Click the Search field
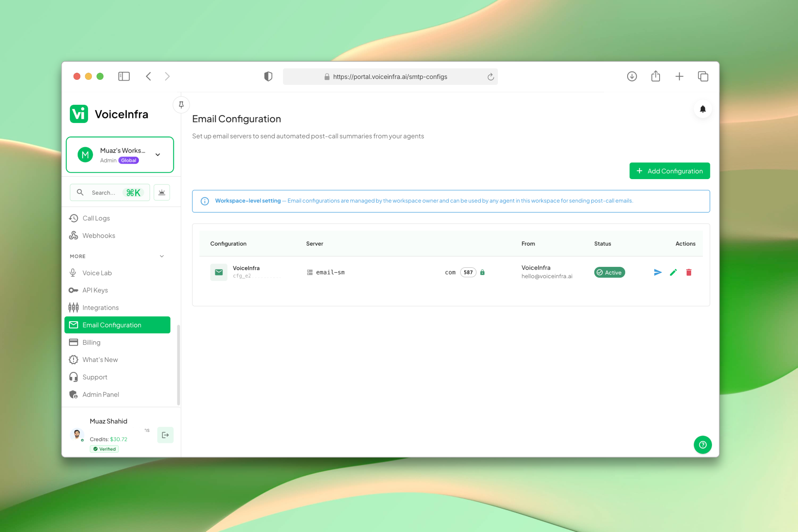This screenshot has height=532, width=798. (x=110, y=192)
